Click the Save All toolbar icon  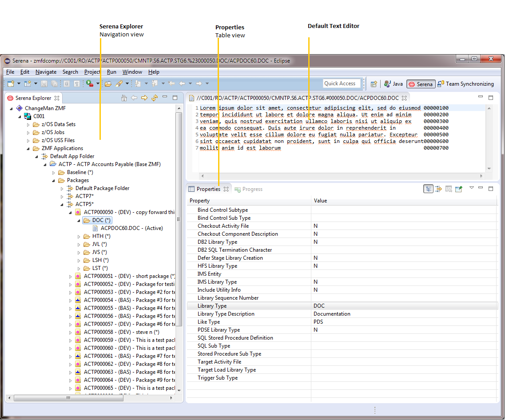(x=55, y=83)
